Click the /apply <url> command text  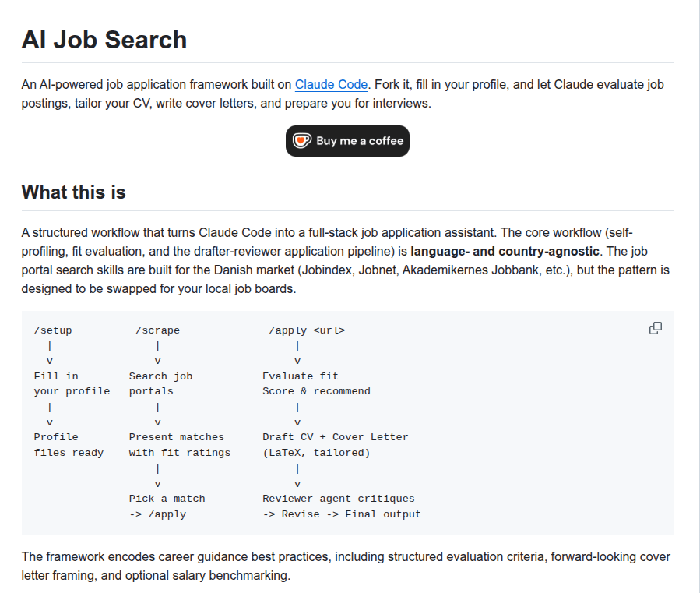tap(307, 330)
